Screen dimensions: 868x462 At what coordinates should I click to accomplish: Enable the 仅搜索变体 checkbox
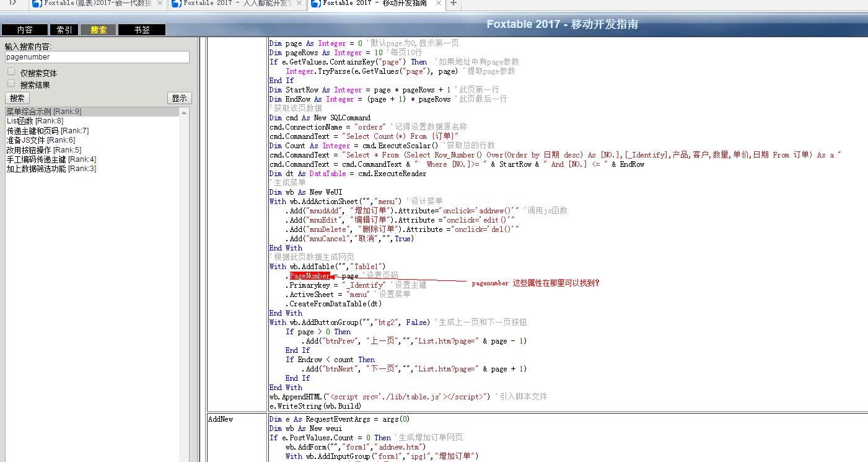[11, 72]
